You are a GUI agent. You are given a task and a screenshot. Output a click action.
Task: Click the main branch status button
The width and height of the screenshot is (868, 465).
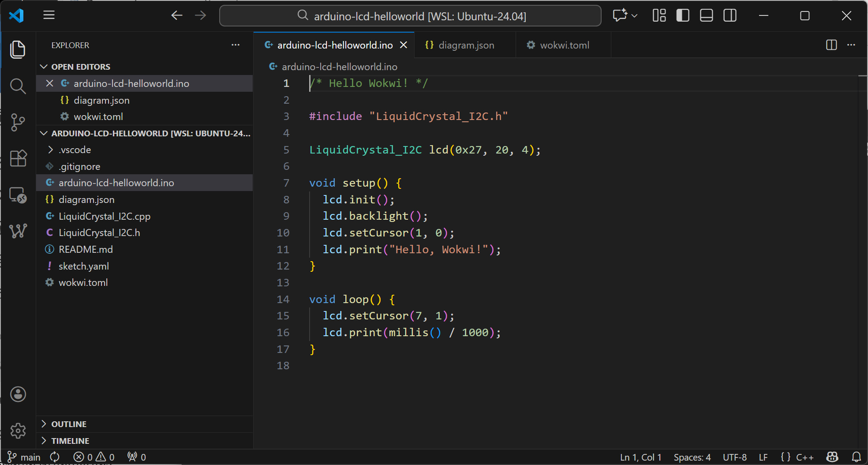25,457
